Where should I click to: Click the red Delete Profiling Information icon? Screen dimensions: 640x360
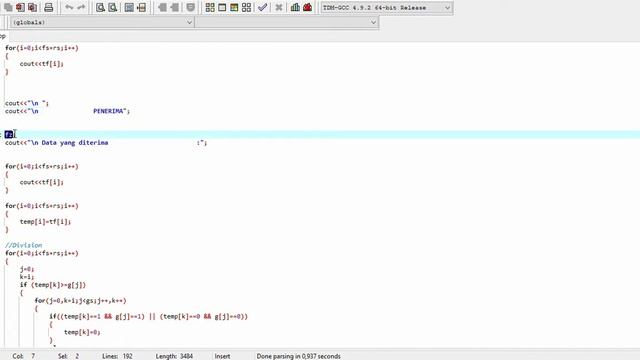(x=307, y=7)
